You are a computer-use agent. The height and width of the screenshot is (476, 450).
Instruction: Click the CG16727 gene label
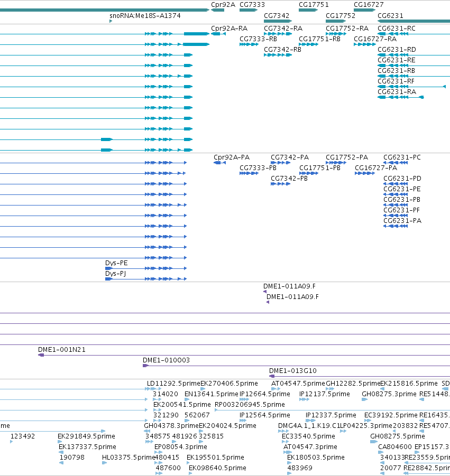pyautogui.click(x=369, y=5)
